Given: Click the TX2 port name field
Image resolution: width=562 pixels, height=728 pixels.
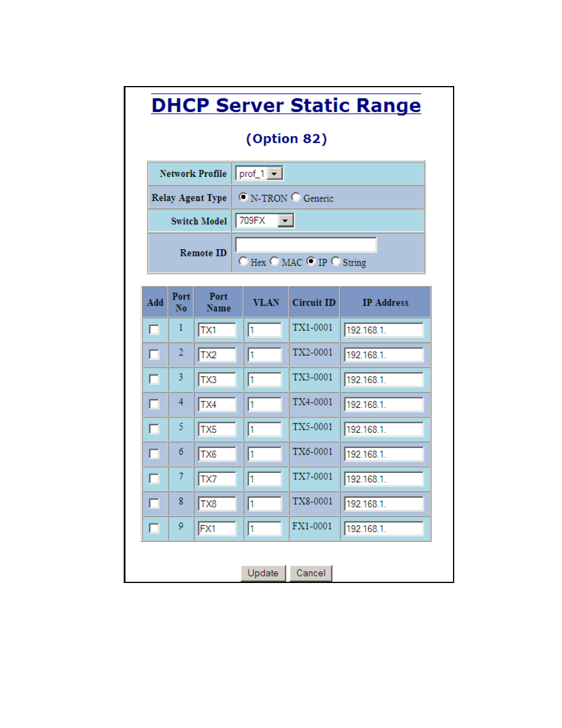Looking at the screenshot, I should tap(217, 355).
